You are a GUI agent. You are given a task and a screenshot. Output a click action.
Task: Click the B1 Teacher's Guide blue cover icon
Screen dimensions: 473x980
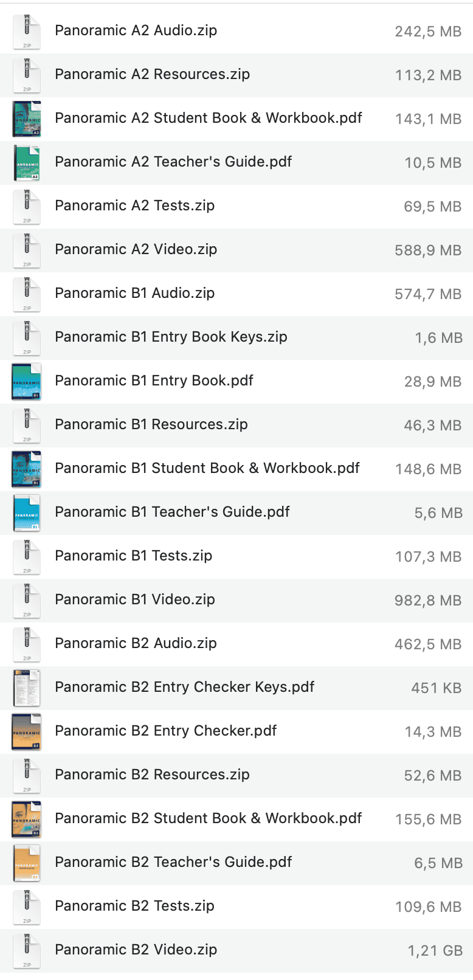[27, 513]
